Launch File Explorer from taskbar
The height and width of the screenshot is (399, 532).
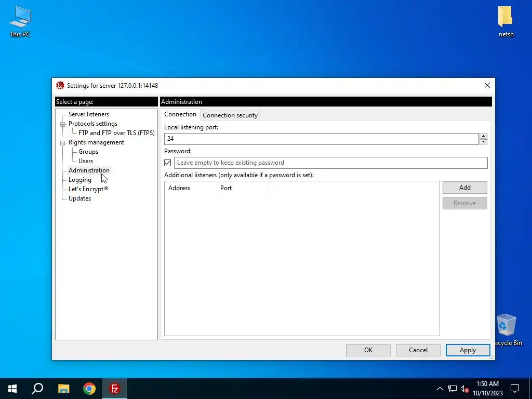point(63,389)
